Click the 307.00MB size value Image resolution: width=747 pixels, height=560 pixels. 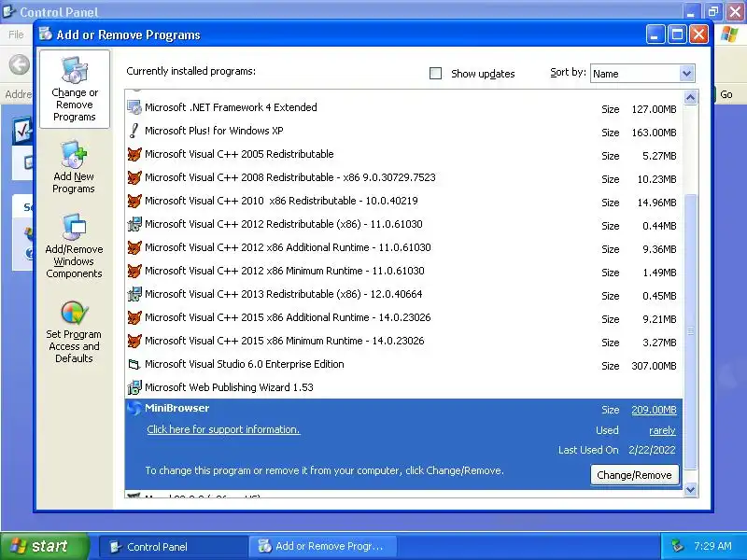654,366
